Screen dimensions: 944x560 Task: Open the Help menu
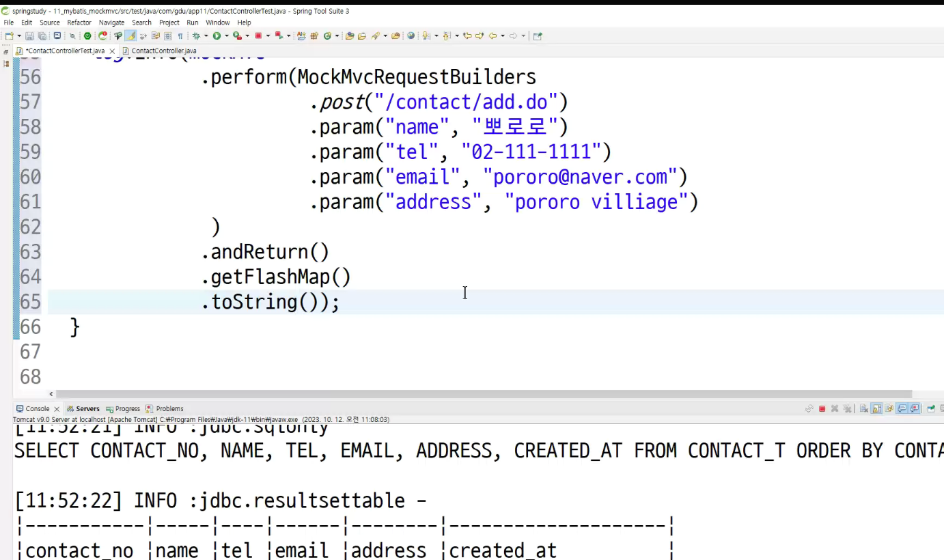pyautogui.click(x=245, y=23)
